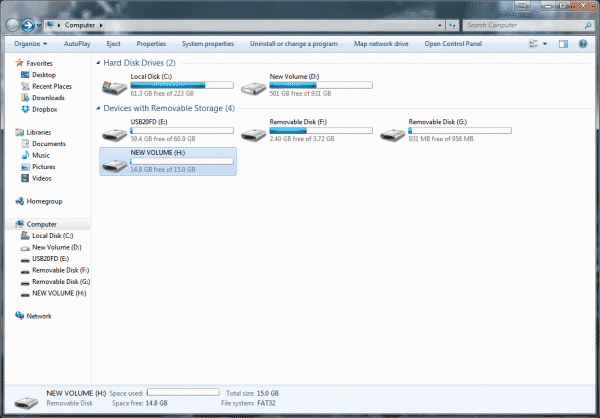The width and height of the screenshot is (600, 418).
Task: Click '61.3 GB free of 223 GB' text
Action: tap(162, 93)
